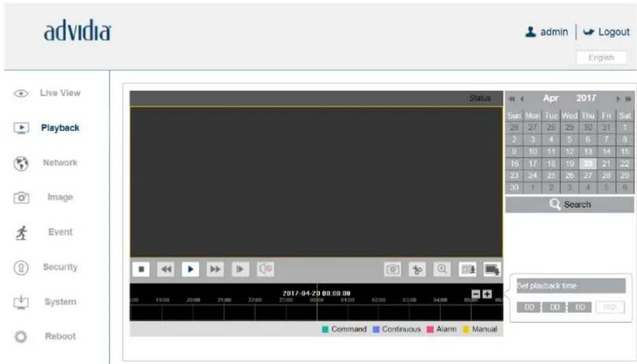This screenshot has width=637, height=364.
Task: Click the Security lock icon
Action: [x=21, y=268]
